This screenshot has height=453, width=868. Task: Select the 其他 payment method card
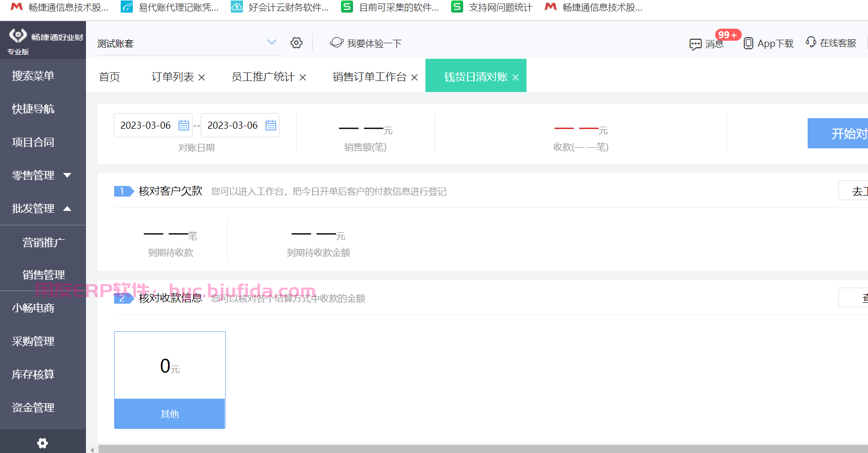pos(170,380)
